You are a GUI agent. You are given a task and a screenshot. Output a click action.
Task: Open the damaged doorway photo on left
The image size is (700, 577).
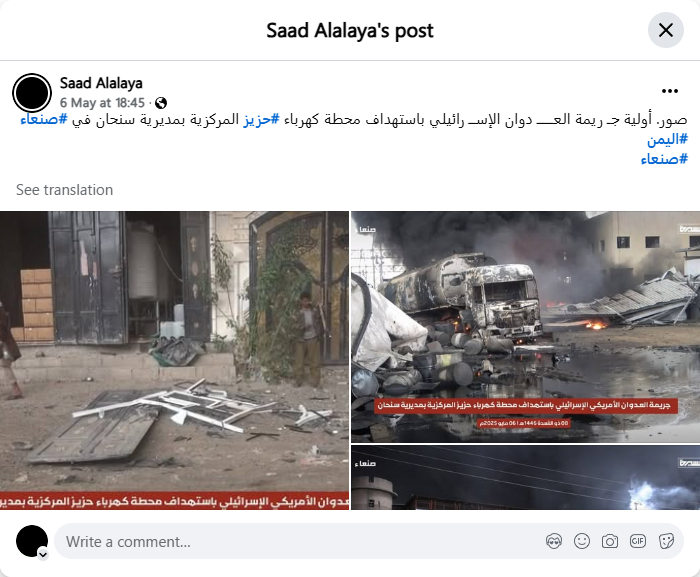coord(174,360)
